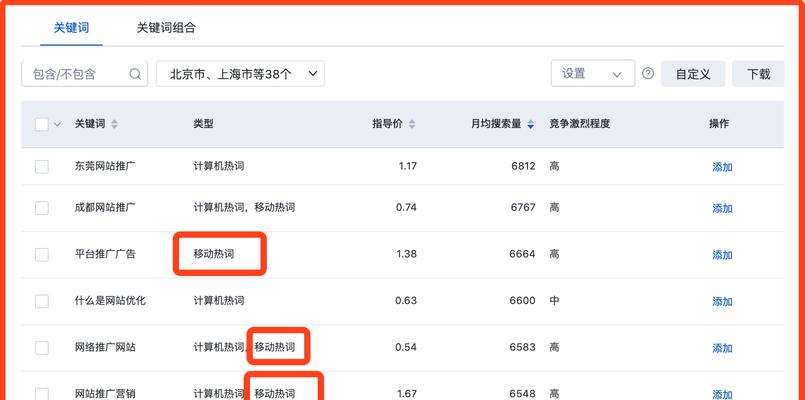Select the keyword 东莞网站推广

coord(105,166)
